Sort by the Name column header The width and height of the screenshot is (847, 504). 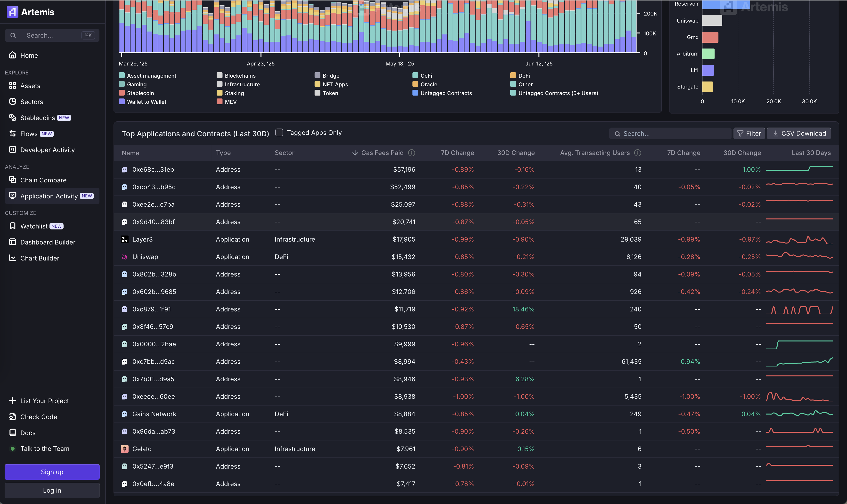(130, 153)
